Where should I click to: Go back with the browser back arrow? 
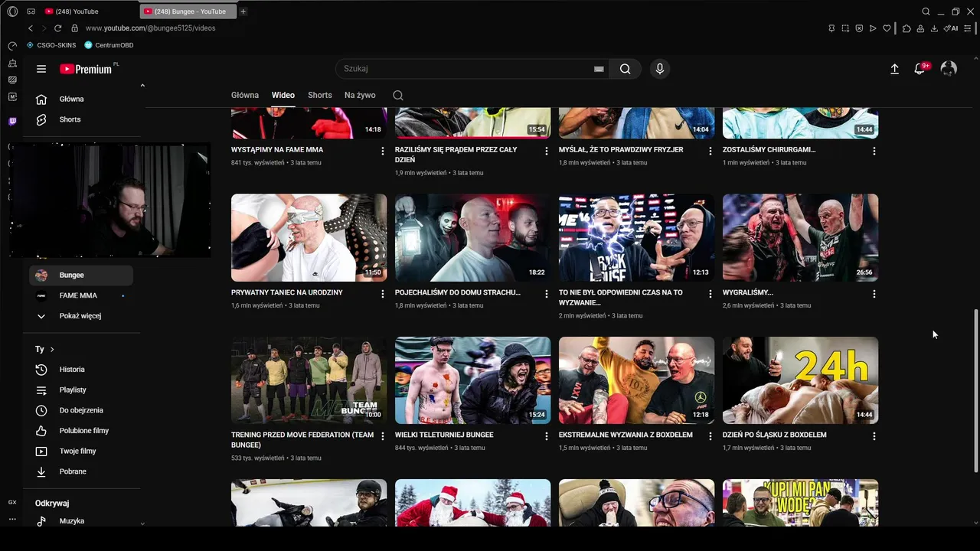click(x=31, y=28)
